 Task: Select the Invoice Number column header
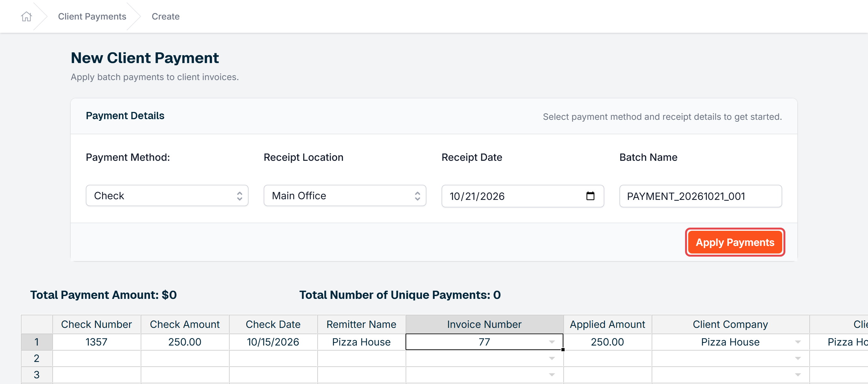click(484, 324)
